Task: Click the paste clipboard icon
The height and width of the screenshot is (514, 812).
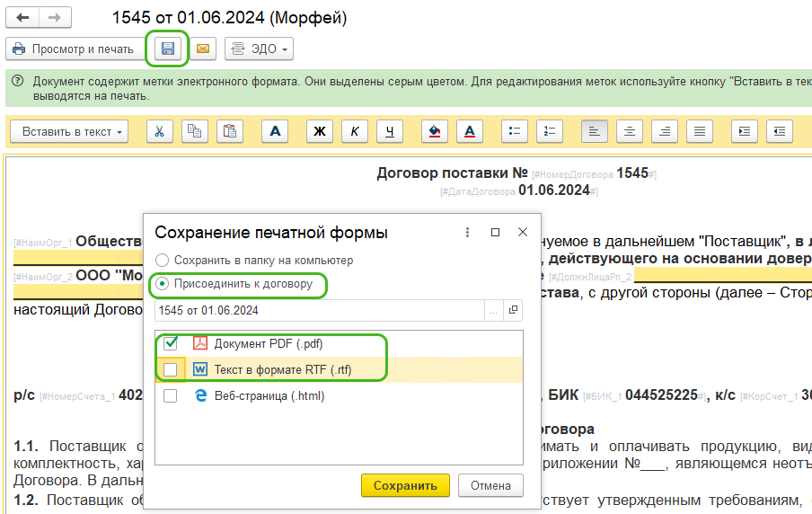Action: (229, 131)
